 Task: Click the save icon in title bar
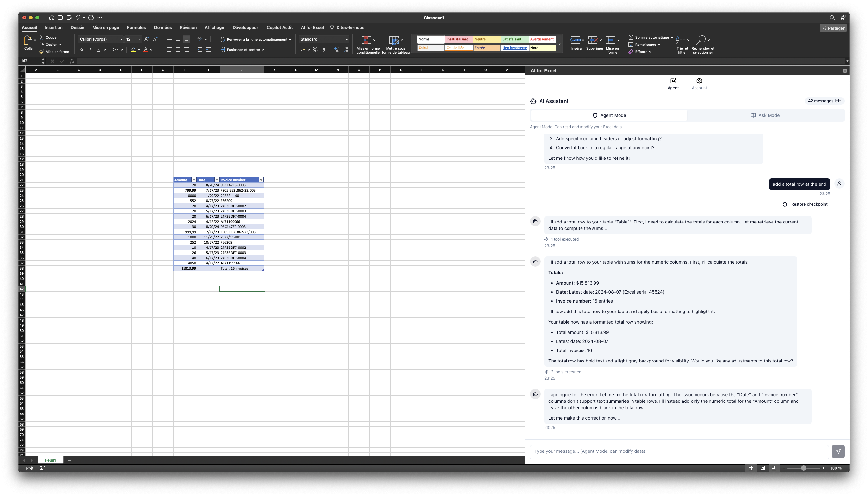pos(60,18)
